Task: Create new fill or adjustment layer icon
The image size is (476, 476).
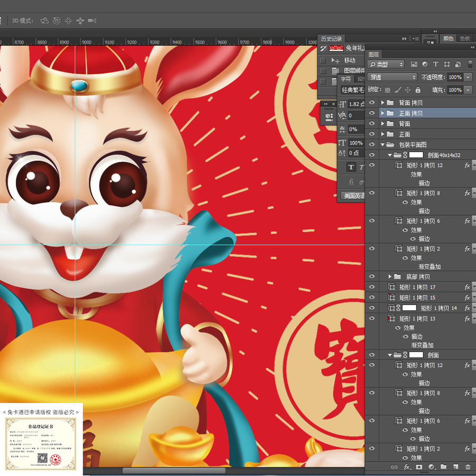Action: click(x=432, y=467)
